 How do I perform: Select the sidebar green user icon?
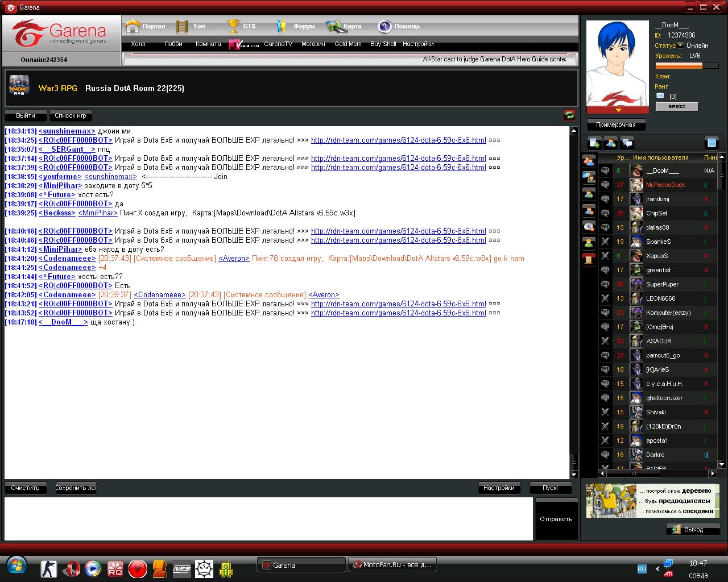click(589, 243)
